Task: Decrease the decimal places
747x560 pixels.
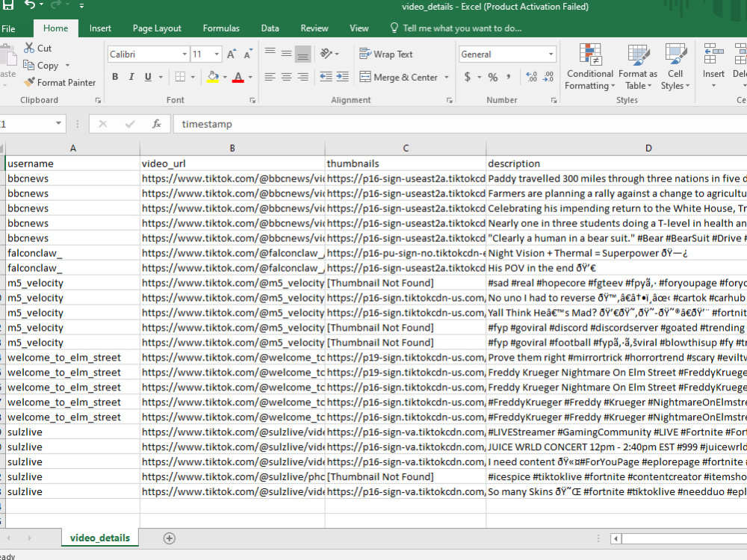Action: tap(548, 77)
